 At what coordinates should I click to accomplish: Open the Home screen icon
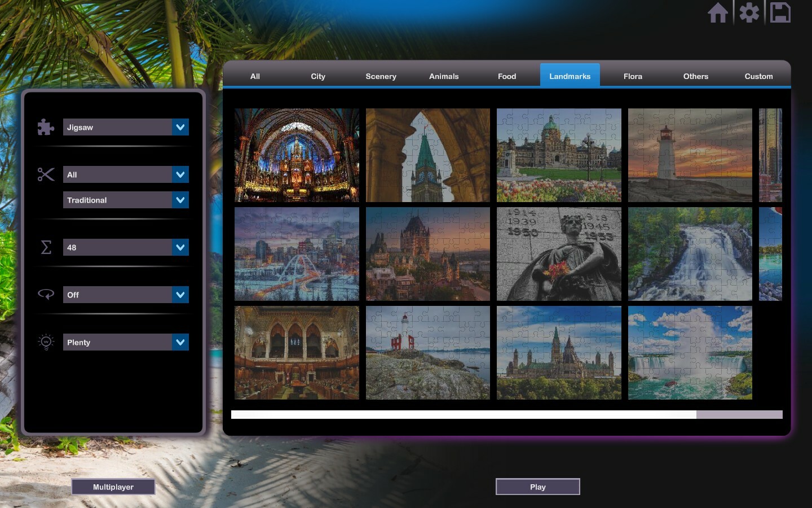[718, 12]
